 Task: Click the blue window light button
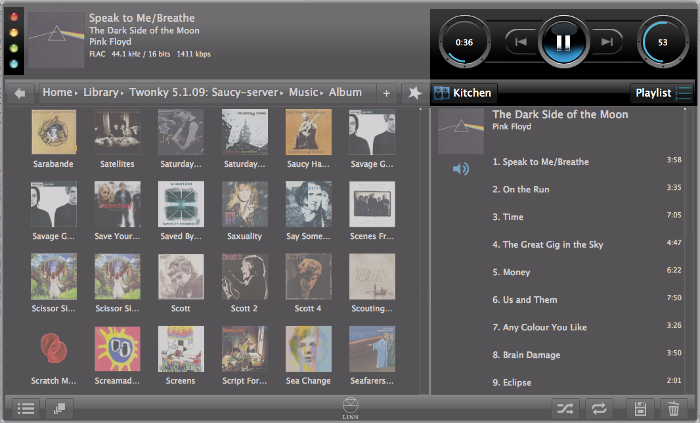14,64
